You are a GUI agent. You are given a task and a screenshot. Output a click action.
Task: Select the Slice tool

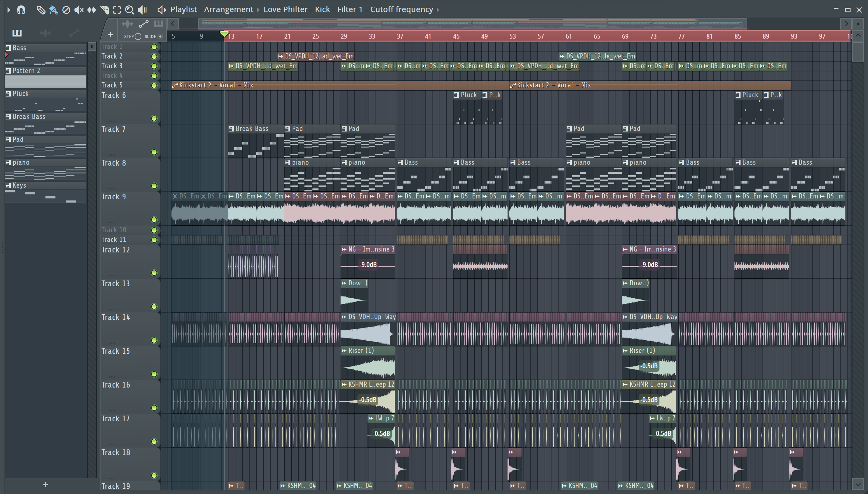104,10
